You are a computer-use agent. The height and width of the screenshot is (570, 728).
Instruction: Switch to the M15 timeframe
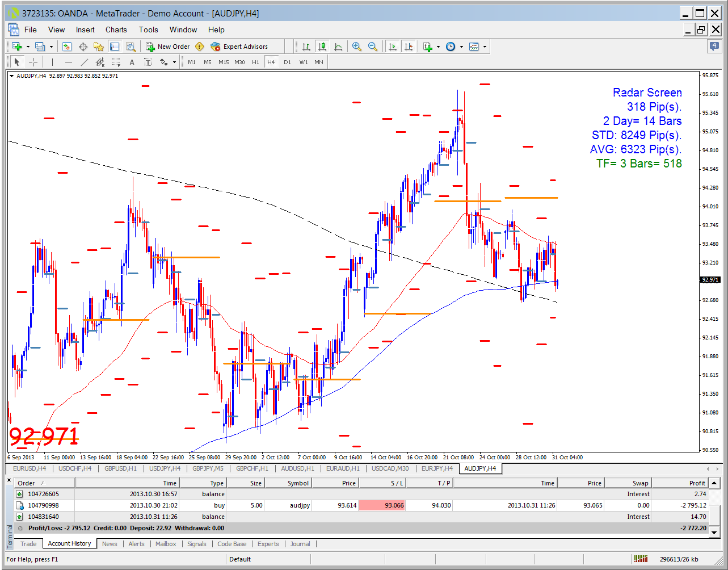click(224, 62)
